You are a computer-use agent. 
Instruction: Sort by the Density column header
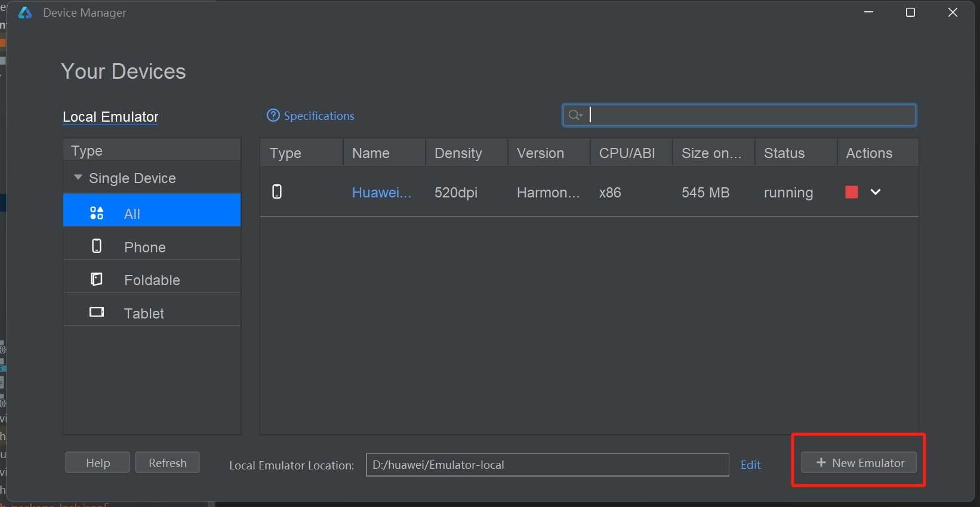[467, 153]
